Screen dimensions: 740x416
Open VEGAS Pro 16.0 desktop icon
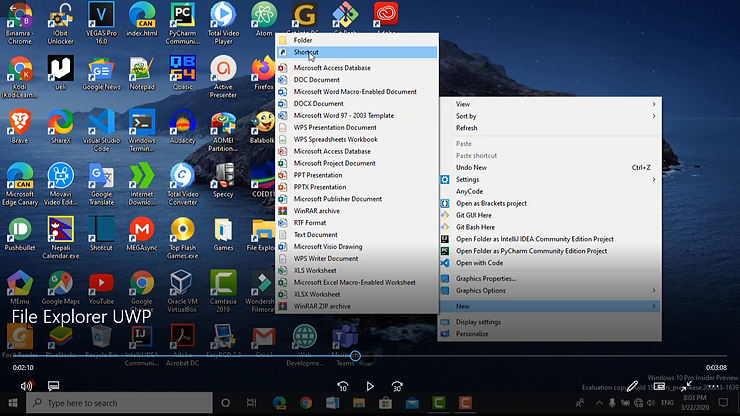tap(101, 23)
